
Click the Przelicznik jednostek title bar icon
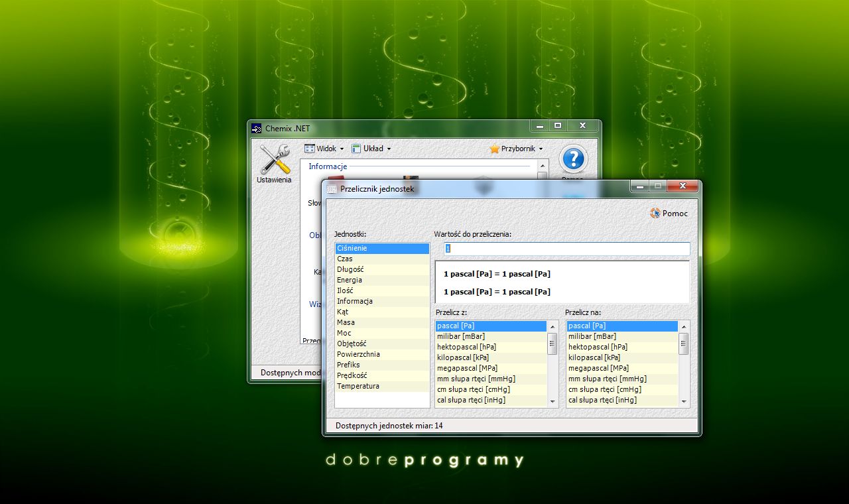[332, 189]
